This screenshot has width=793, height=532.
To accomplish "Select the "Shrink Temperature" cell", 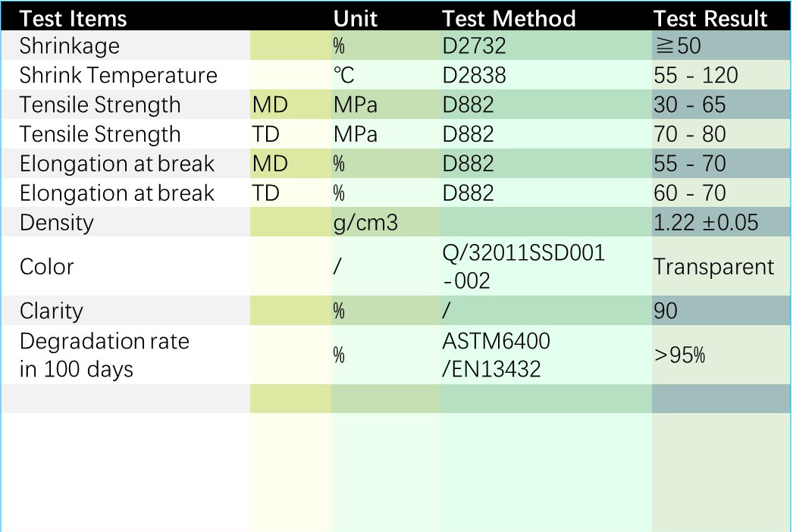I will click(118, 75).
